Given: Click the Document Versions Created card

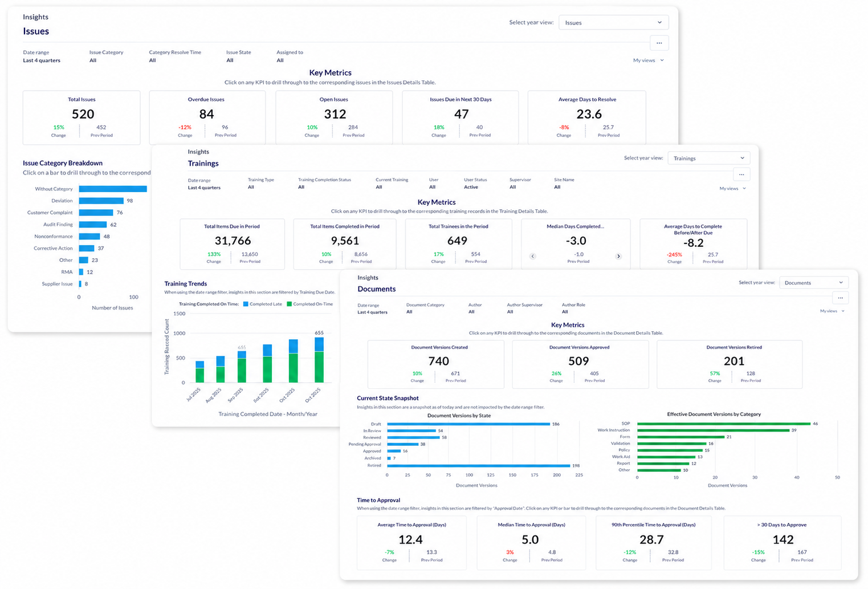Looking at the screenshot, I should click(x=436, y=364).
